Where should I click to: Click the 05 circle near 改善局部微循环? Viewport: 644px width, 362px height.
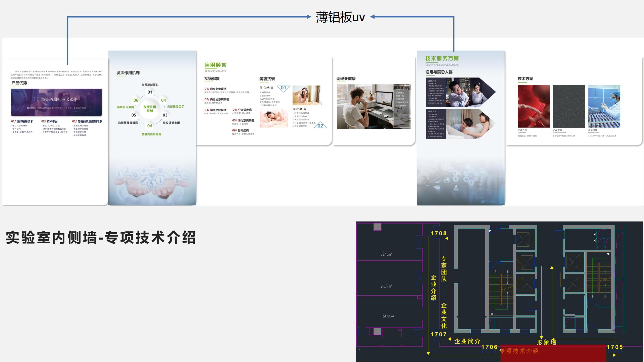134,115
